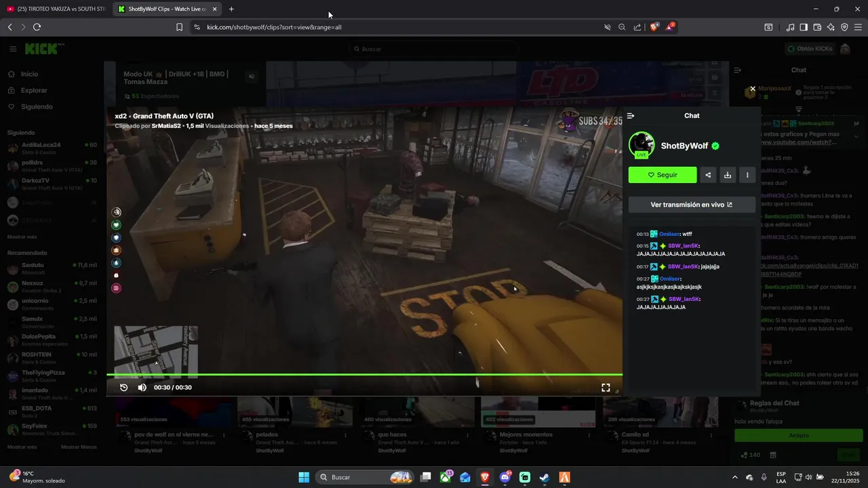The width and height of the screenshot is (868, 488).
Task: Go back with the browser back arrow
Action: (x=9, y=27)
